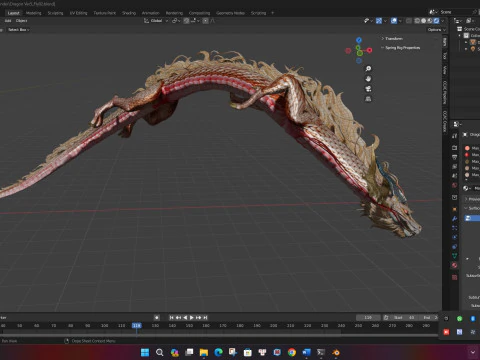The image size is (480, 360).
Task: Open the Particles properties tab icon
Action: [x=454, y=228]
